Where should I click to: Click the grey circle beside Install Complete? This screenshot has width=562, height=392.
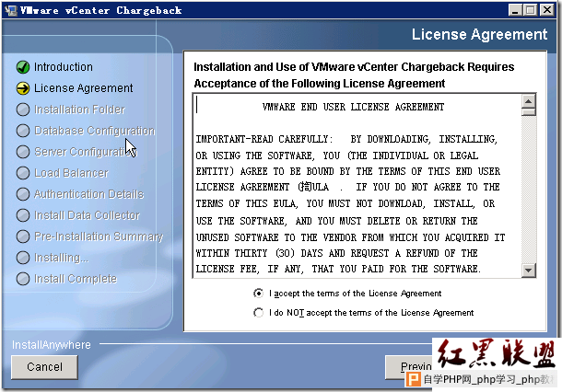coord(23,279)
